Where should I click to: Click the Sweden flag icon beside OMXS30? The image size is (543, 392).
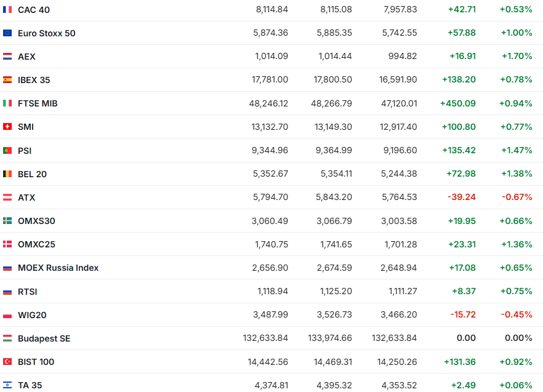point(7,221)
